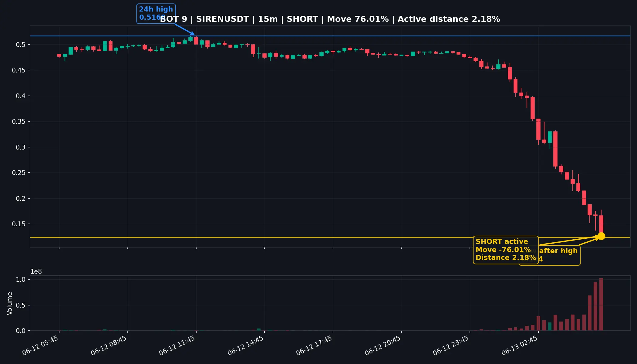Screen dimensions: 637x364
Task: Click the 06-12 14:45 time label
Action: click(x=246, y=346)
